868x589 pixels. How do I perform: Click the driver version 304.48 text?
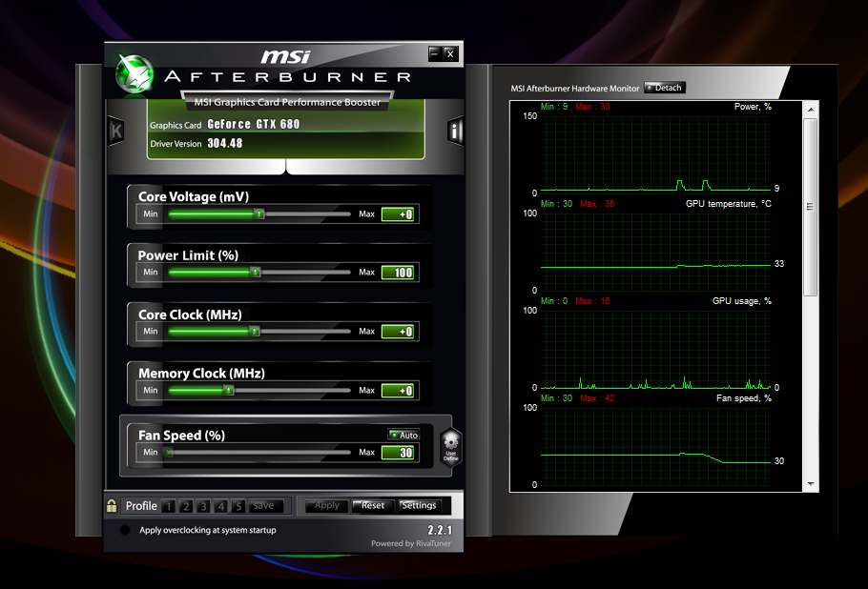tap(225, 143)
